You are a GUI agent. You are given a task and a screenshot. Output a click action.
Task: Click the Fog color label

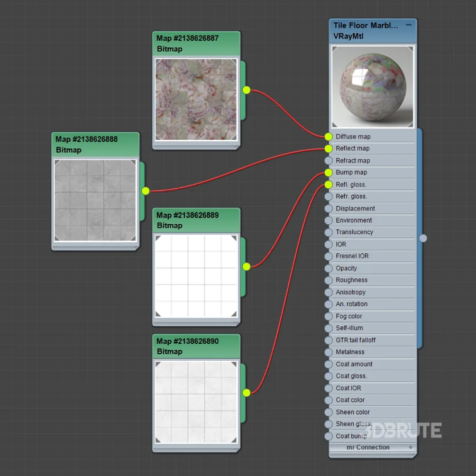[x=349, y=316]
